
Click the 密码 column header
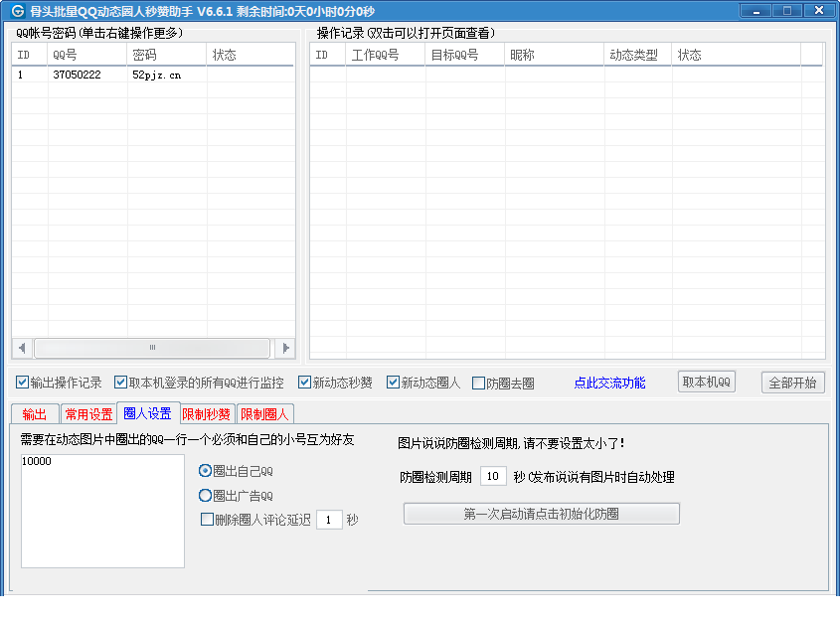pos(167,55)
